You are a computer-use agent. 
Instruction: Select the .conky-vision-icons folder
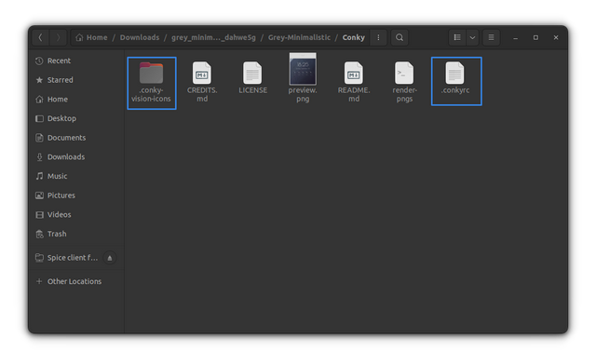pos(151,83)
